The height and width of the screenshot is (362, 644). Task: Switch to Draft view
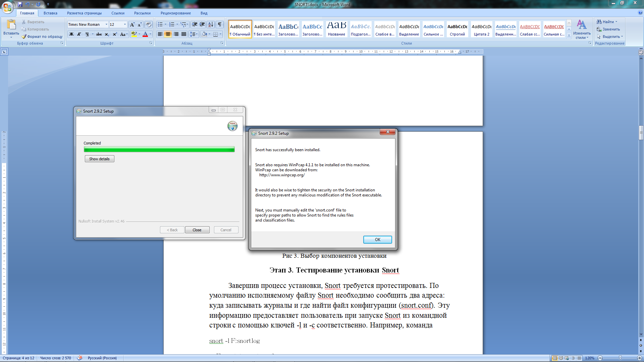579,358
